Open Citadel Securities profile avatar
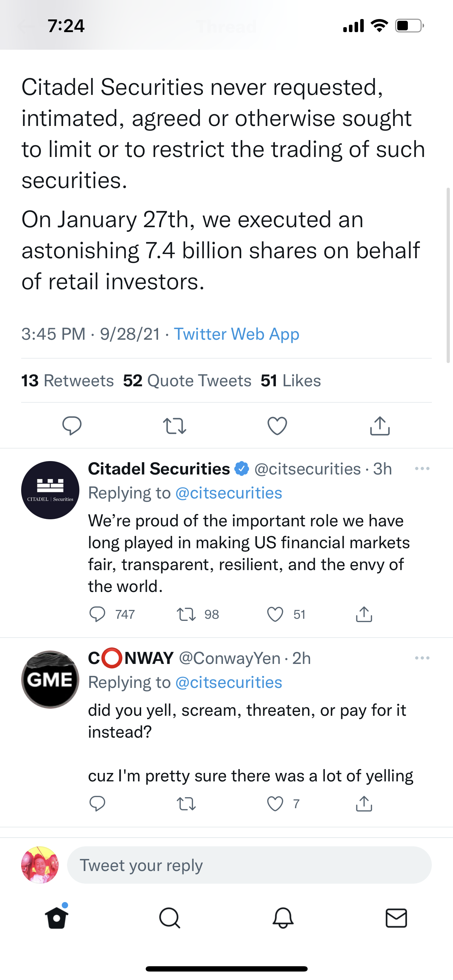The image size is (453, 980). coord(50,490)
